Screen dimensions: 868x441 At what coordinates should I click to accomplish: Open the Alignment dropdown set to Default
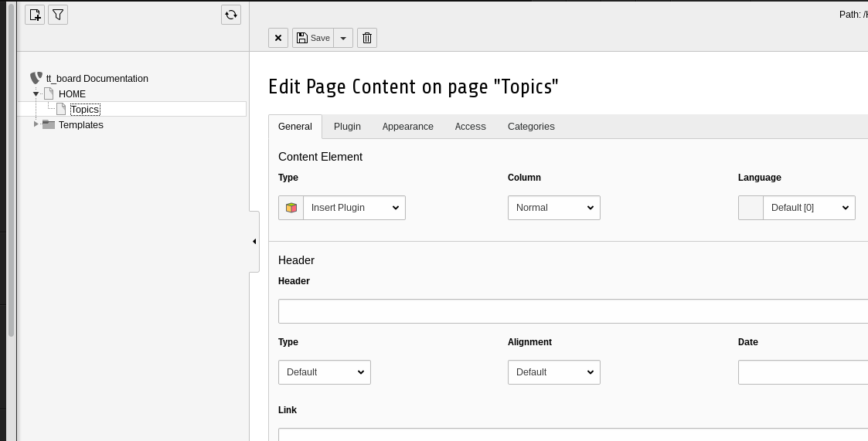click(554, 372)
